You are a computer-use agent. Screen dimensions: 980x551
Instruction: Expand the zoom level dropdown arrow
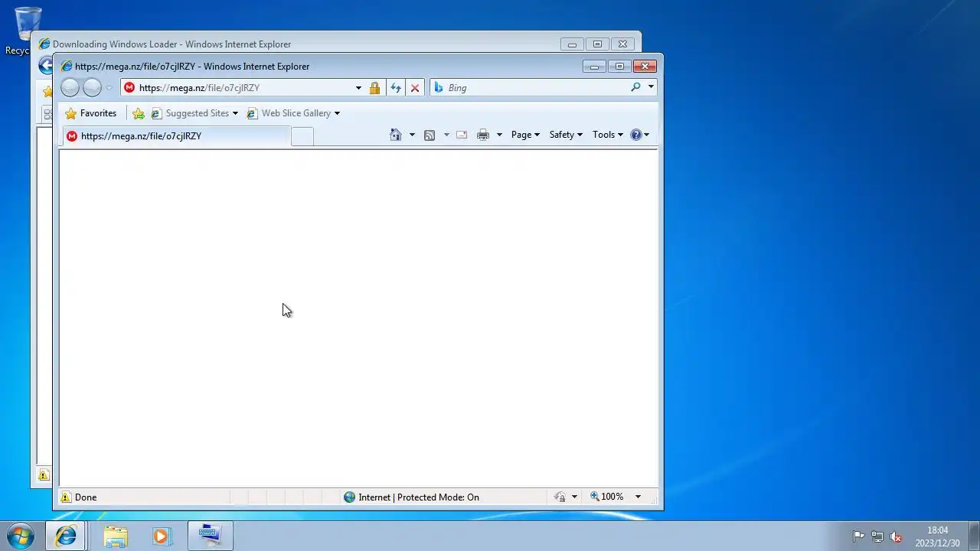coord(638,497)
